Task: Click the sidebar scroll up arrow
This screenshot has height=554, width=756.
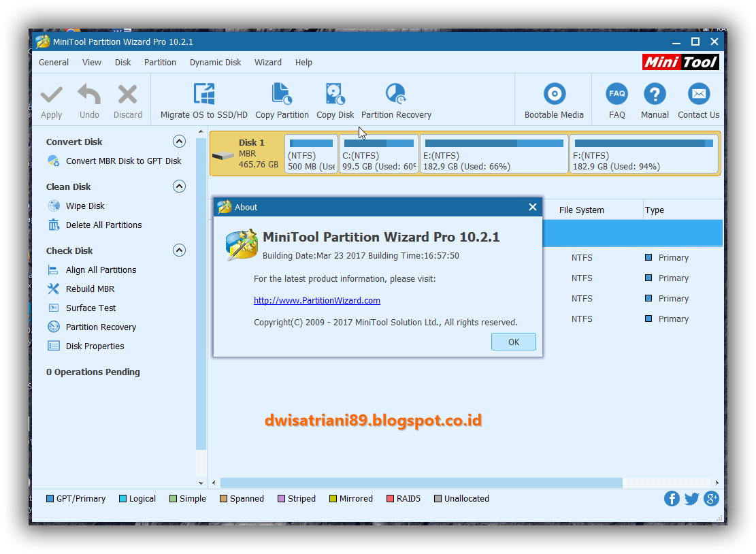Action: click(x=201, y=131)
